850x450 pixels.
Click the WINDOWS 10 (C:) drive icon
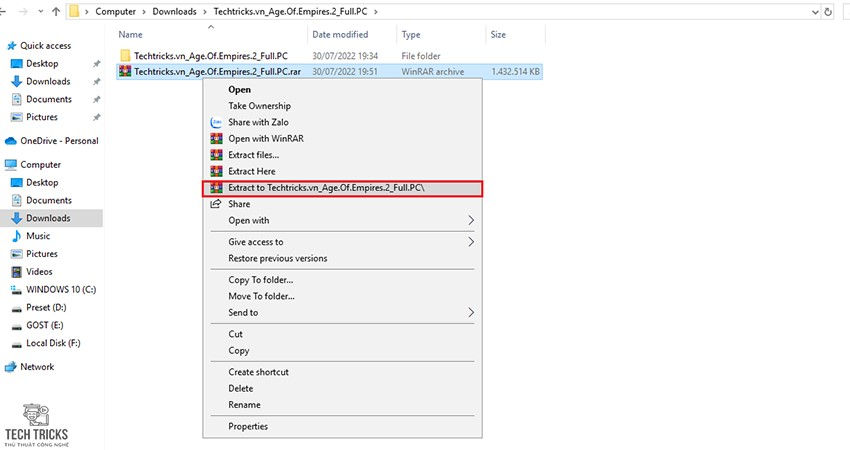tap(17, 290)
